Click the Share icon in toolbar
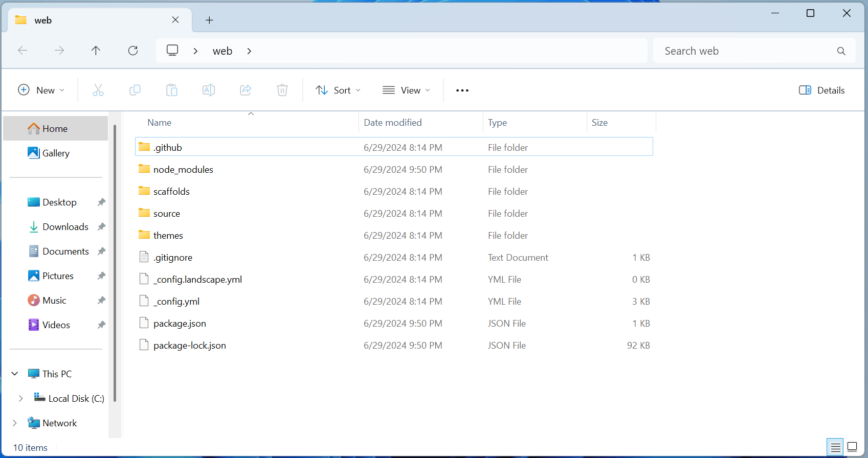868x458 pixels. coord(246,90)
